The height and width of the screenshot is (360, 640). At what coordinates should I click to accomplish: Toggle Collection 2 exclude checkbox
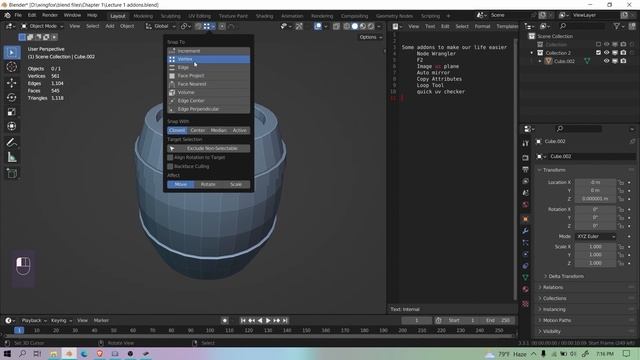[598, 53]
